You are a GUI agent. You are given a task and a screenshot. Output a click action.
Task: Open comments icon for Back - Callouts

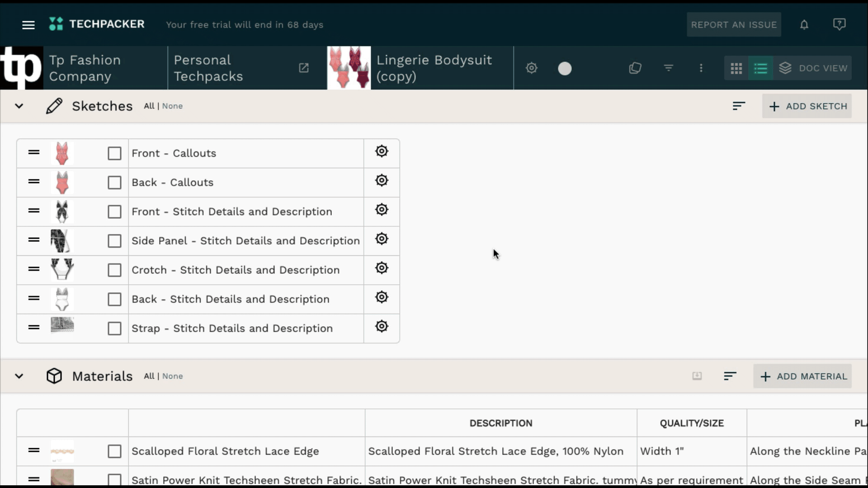click(382, 180)
